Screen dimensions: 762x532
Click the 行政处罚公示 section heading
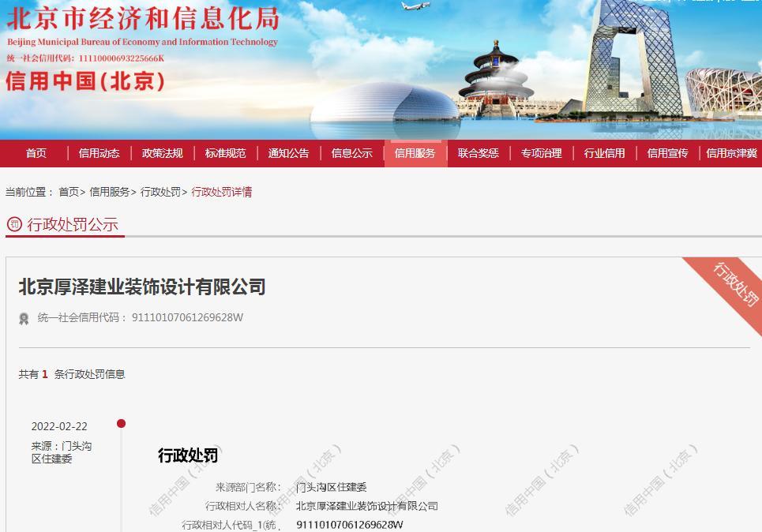pyautogui.click(x=73, y=224)
